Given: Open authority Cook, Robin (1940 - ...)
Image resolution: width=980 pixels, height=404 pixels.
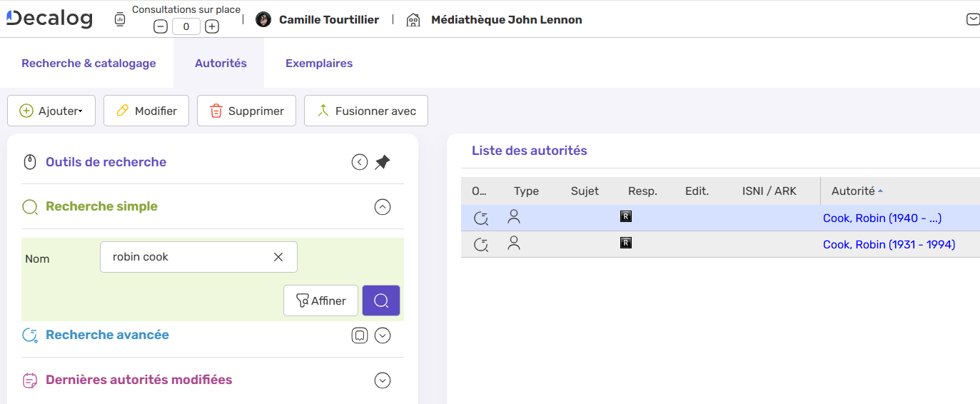Looking at the screenshot, I should [x=882, y=218].
